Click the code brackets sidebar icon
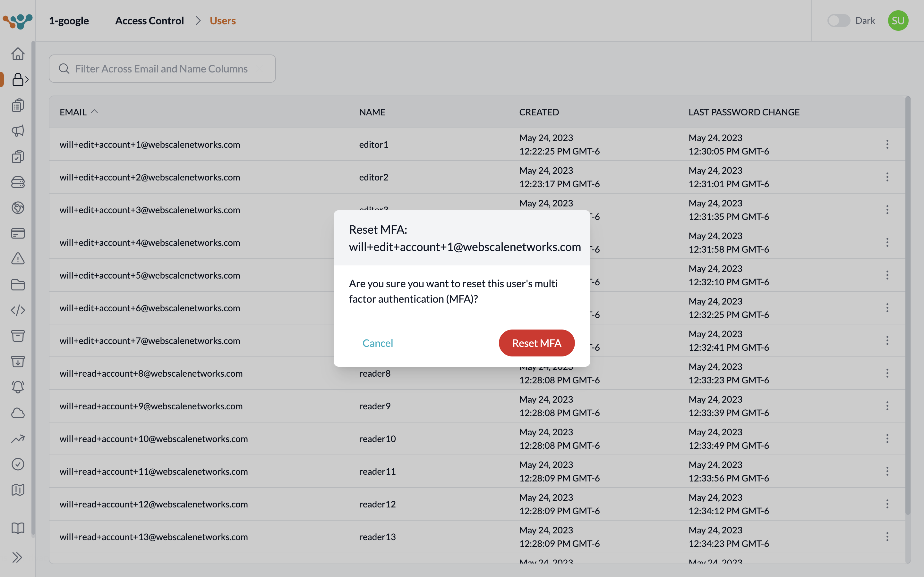 coord(18,310)
